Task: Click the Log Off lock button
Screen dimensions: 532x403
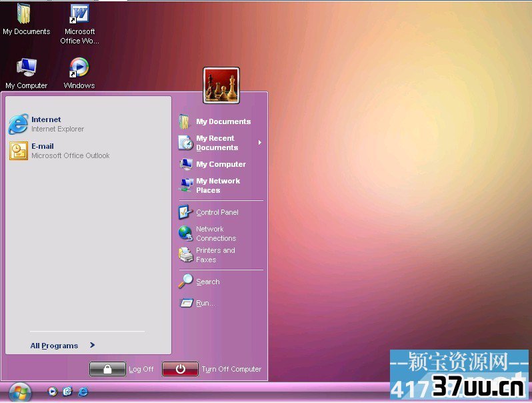Action: coord(107,369)
